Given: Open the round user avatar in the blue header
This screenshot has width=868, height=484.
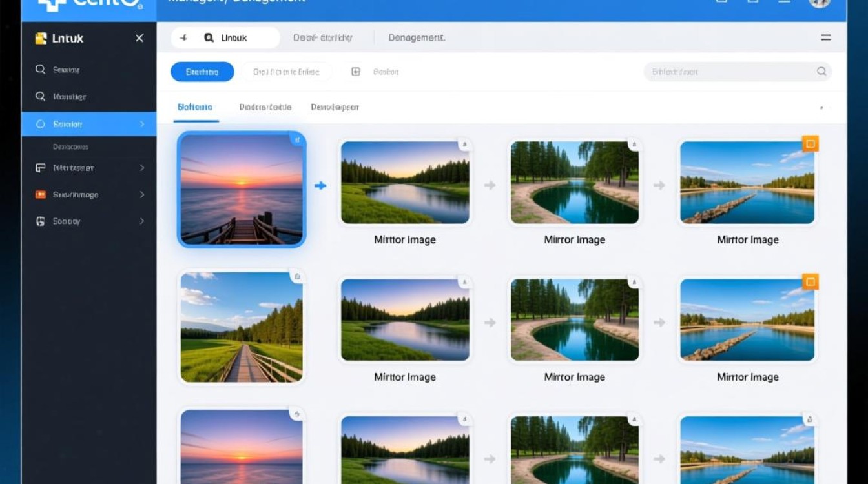Looking at the screenshot, I should [x=819, y=3].
